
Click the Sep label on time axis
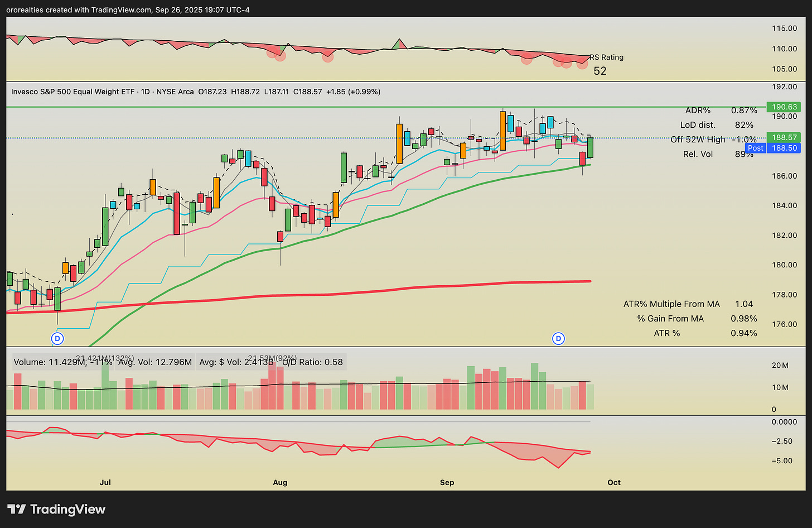click(x=447, y=482)
